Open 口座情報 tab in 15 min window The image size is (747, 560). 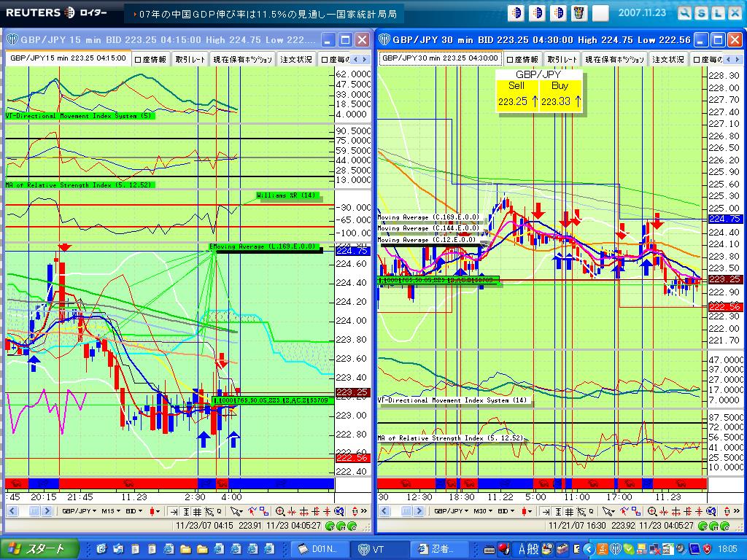[x=150, y=59]
